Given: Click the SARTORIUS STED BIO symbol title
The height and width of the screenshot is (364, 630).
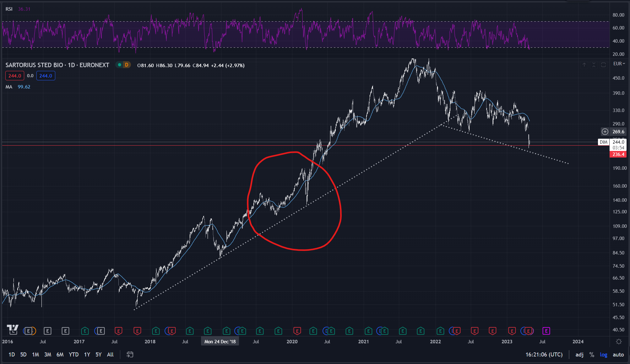Looking at the screenshot, I should pos(34,65).
